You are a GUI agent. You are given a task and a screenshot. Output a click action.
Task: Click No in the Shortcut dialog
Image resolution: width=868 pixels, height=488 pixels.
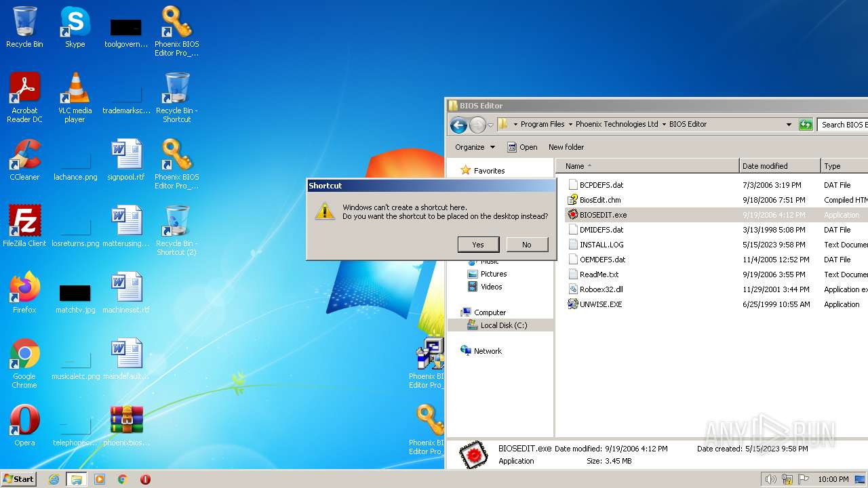pos(527,245)
